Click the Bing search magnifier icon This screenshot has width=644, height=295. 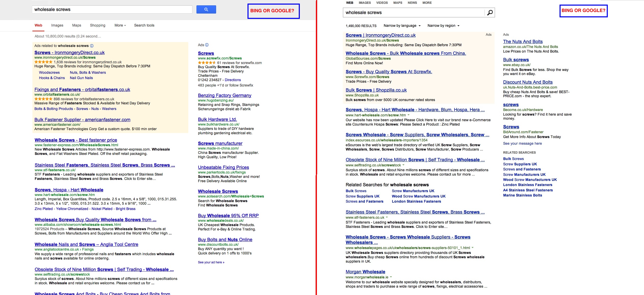(490, 13)
